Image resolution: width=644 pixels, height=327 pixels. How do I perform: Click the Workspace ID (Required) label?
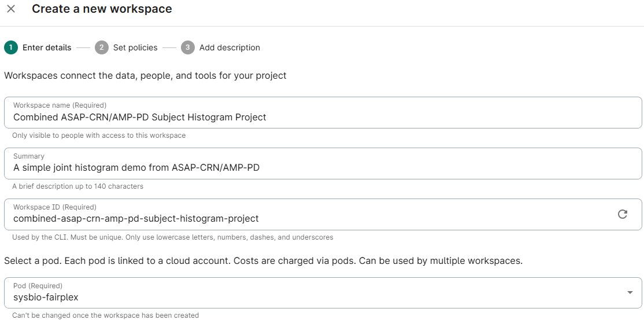pyautogui.click(x=55, y=207)
